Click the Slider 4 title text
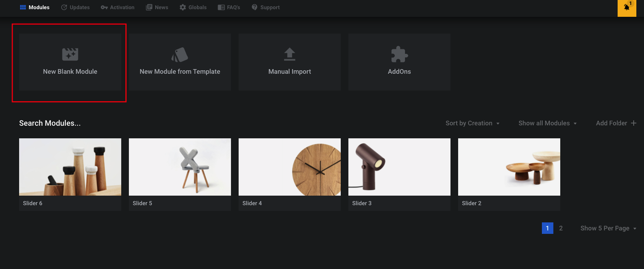Screen dimensions: 644x269 tap(252, 203)
